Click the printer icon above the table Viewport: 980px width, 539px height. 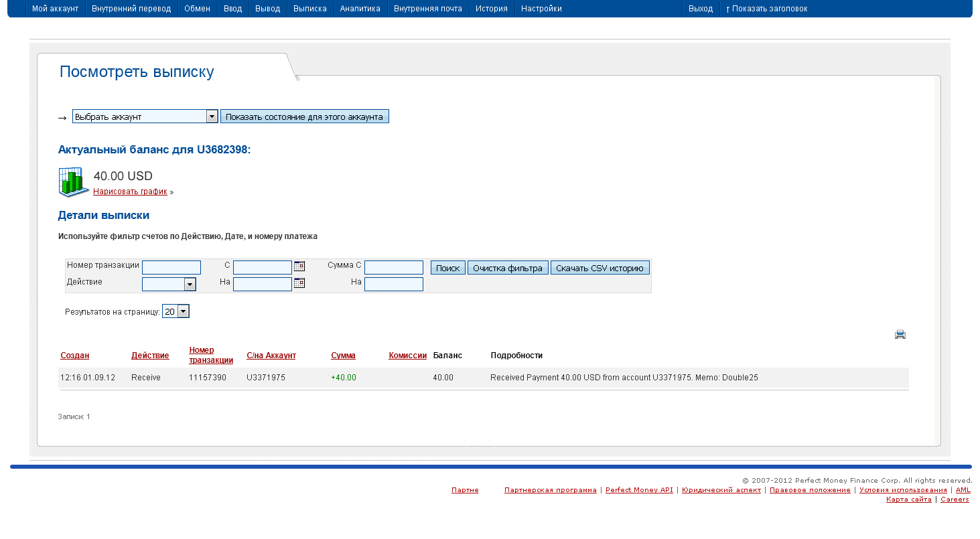(x=900, y=334)
